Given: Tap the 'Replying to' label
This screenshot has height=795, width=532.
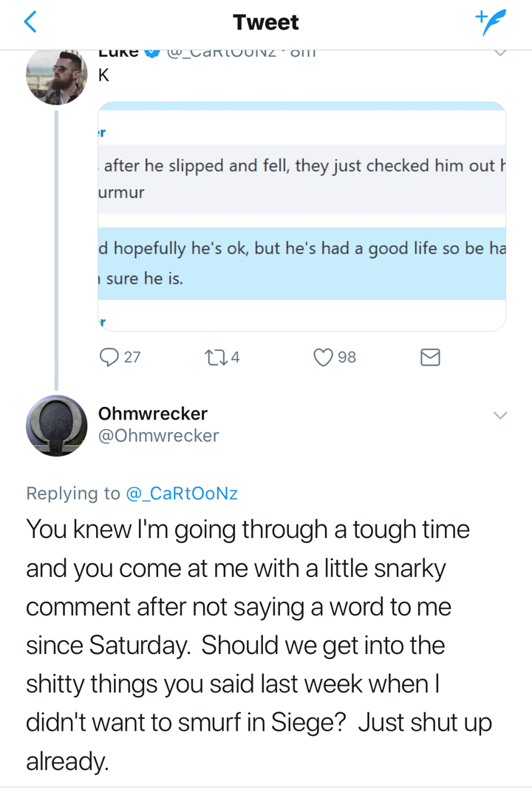Looking at the screenshot, I should tap(73, 494).
